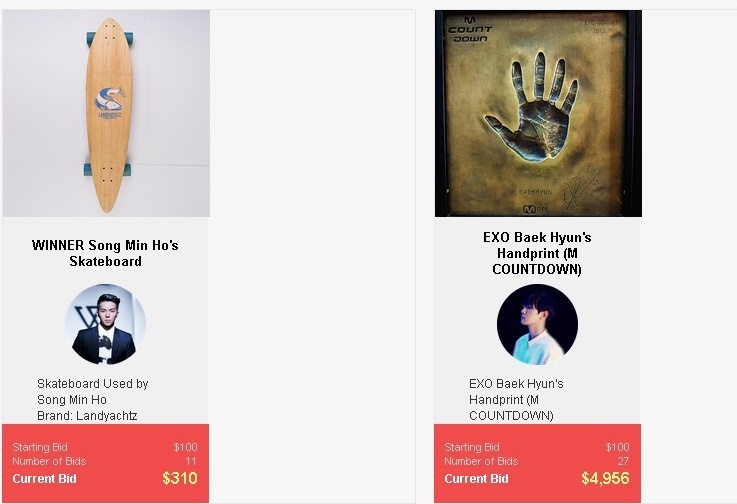
Task: Open the EXO Baek Hyun's Handprint title
Action: pyautogui.click(x=537, y=253)
